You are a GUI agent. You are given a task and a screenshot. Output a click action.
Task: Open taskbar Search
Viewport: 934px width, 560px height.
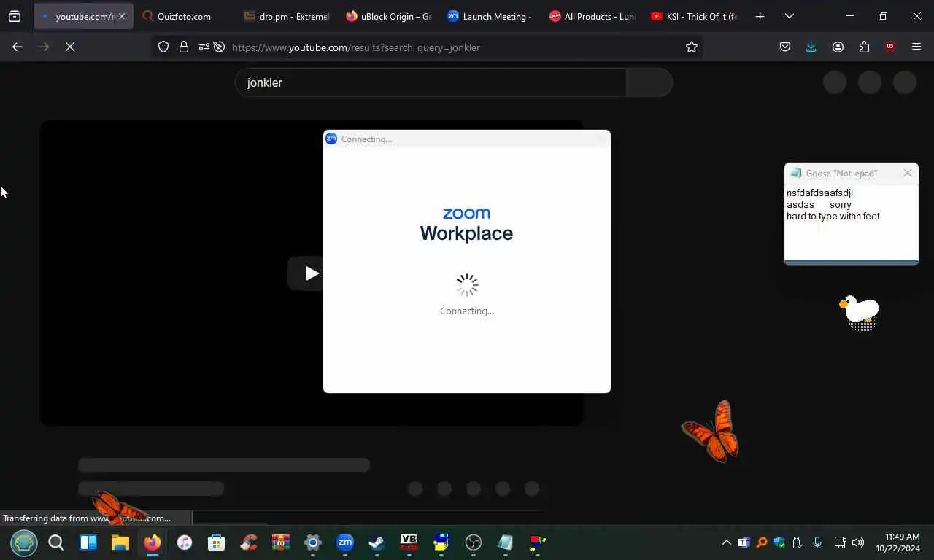coord(56,542)
